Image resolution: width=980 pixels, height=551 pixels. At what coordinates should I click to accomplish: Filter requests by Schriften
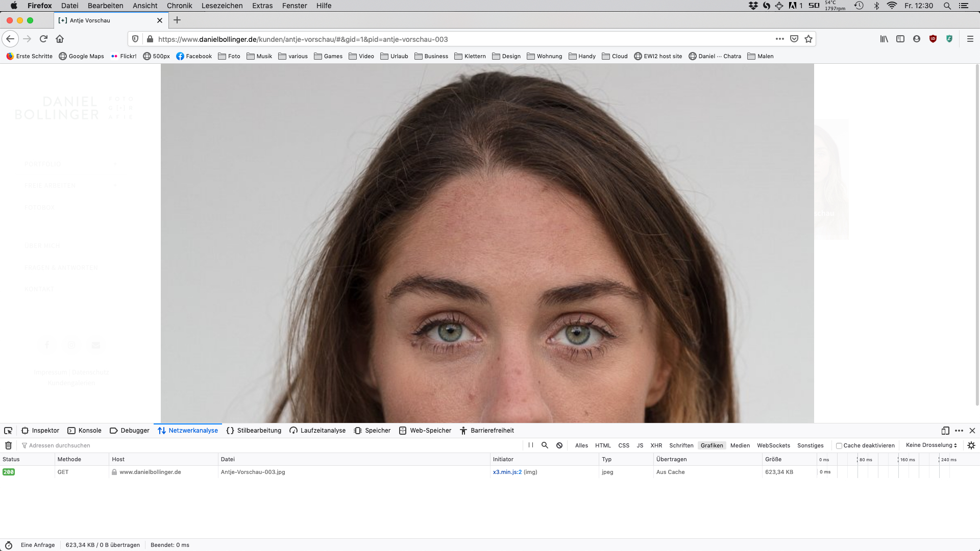click(681, 445)
